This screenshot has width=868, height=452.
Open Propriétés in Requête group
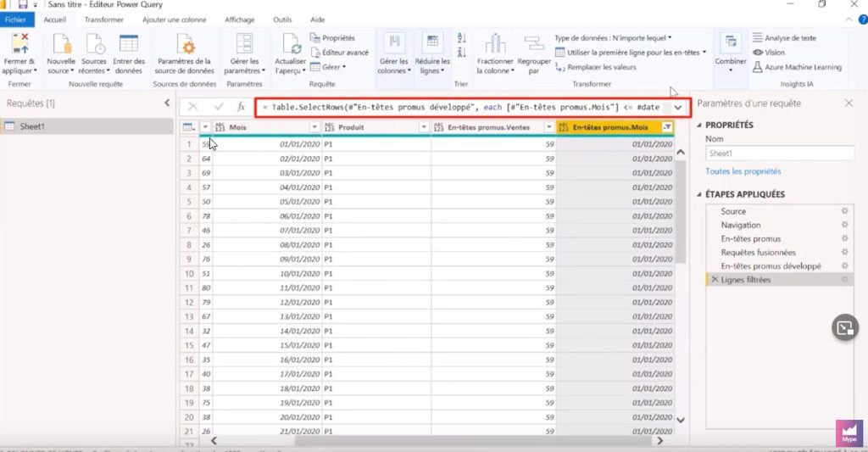pyautogui.click(x=332, y=37)
